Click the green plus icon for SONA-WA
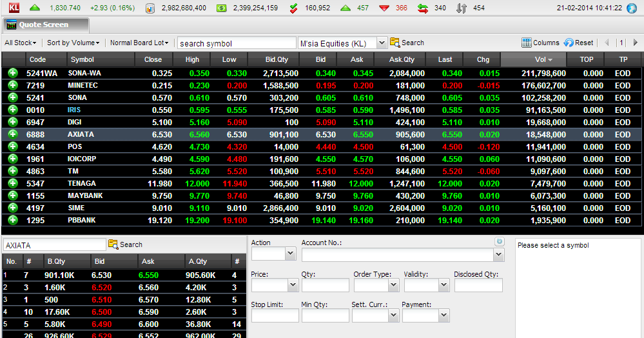 [13, 73]
